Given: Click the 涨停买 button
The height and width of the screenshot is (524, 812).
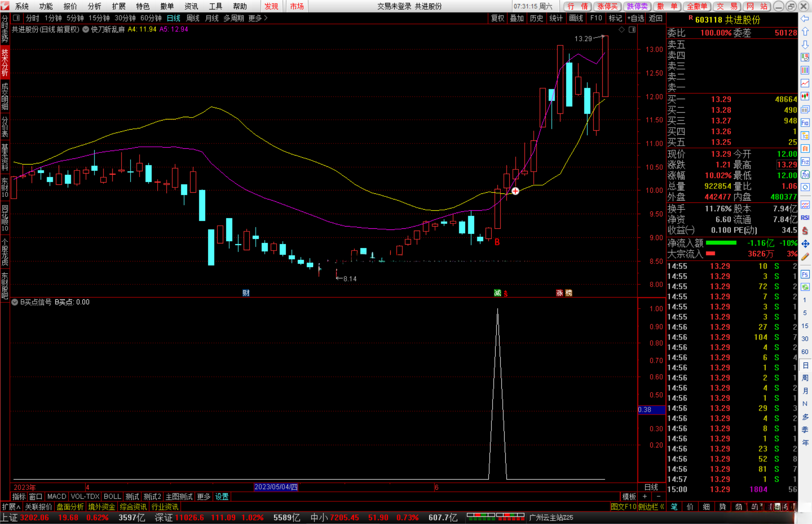Looking at the screenshot, I should [x=607, y=6].
